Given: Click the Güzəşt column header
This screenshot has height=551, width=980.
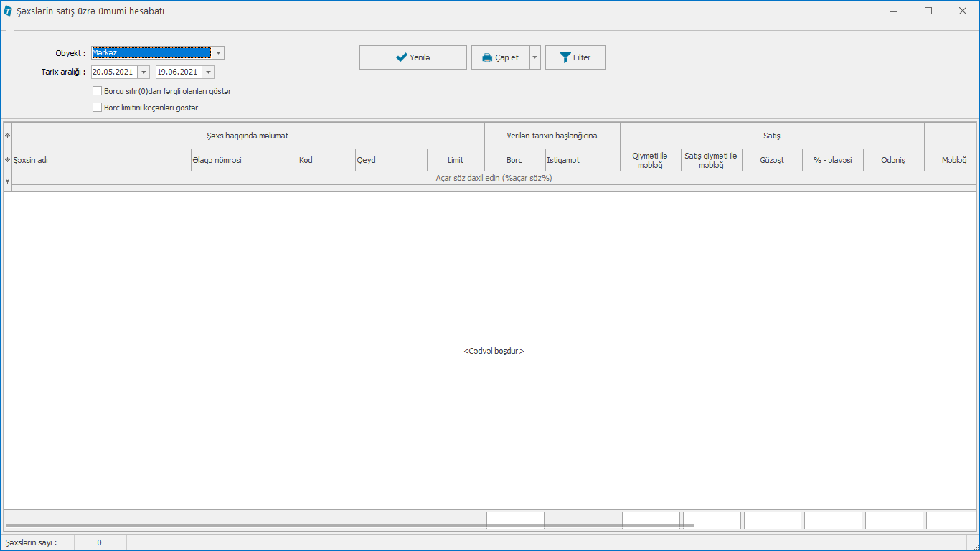Looking at the screenshot, I should click(x=772, y=160).
